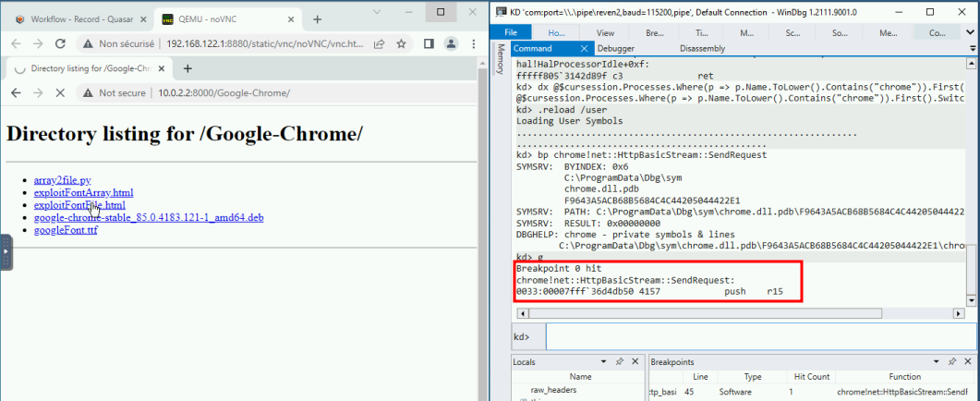Expand the noVNC control bar handle
This screenshot has width=980, height=401.
pos(6,251)
